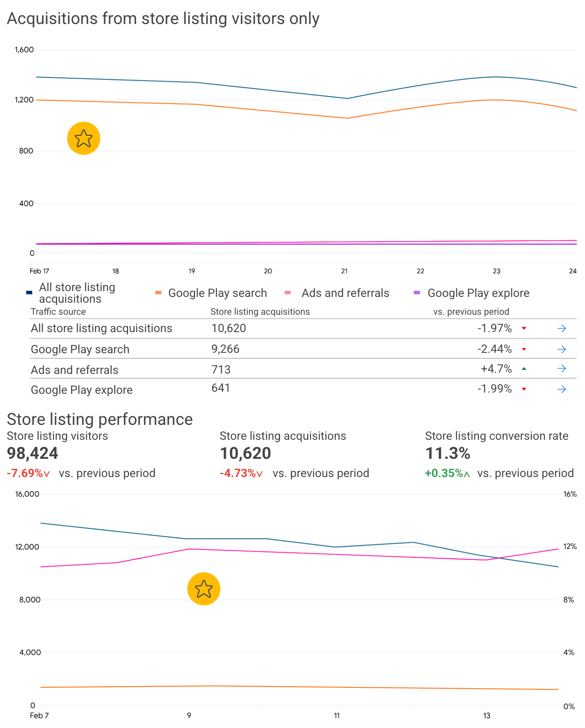
Task: Select the Google Play search table row
Action: (303, 349)
